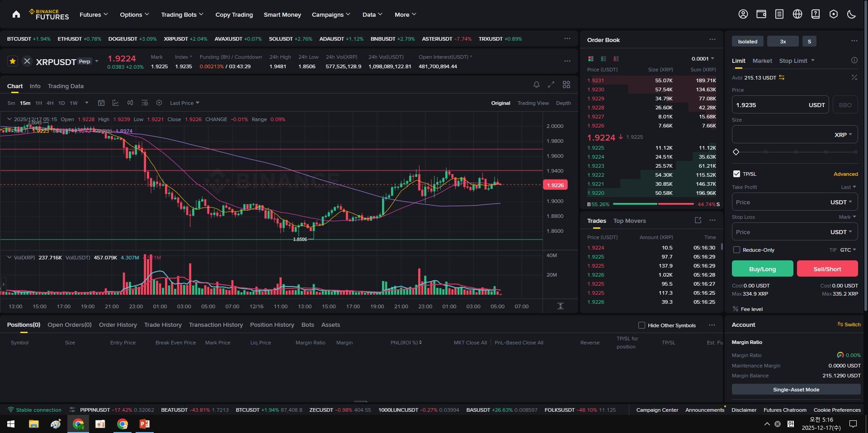Viewport: 868px width, 433px height.
Task: Select the 1H timeframe
Action: [39, 103]
